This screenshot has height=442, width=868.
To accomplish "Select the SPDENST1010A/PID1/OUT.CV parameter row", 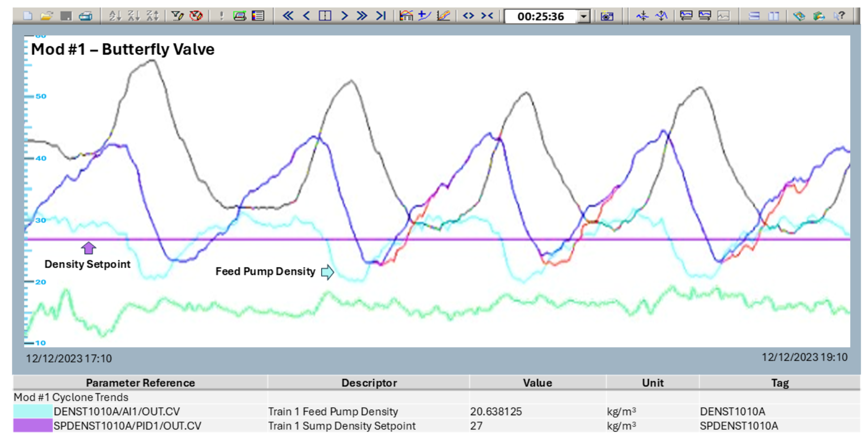I will point(127,426).
